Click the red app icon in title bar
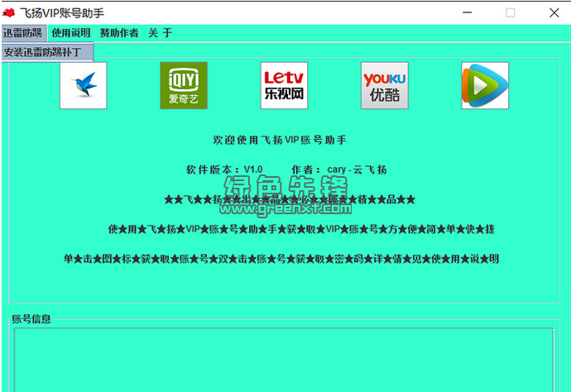The width and height of the screenshot is (571, 392). coord(8,13)
